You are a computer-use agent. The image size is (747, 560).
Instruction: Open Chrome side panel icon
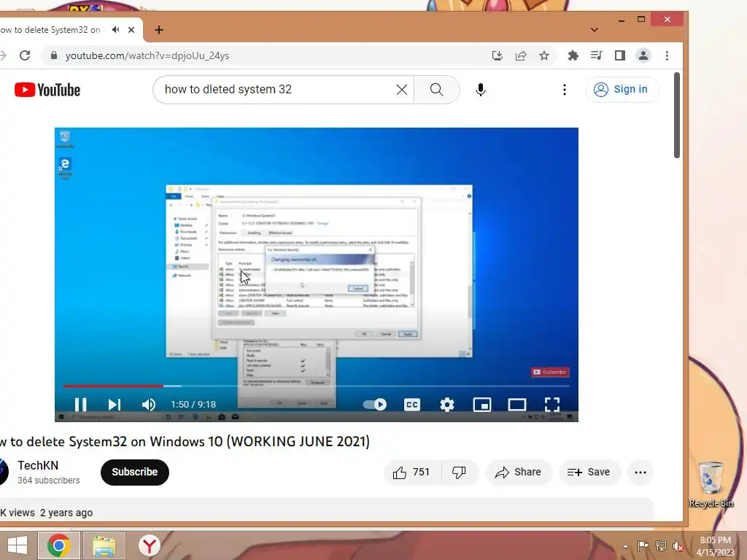[x=620, y=55]
